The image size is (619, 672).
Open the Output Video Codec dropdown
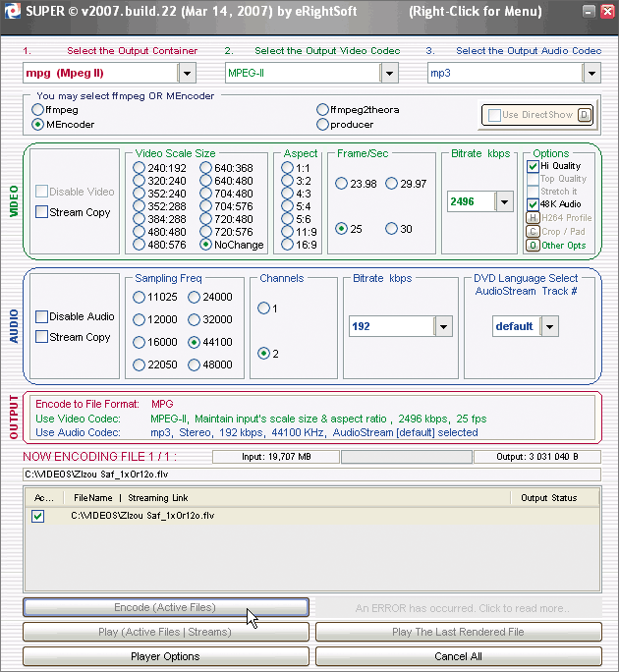point(389,73)
